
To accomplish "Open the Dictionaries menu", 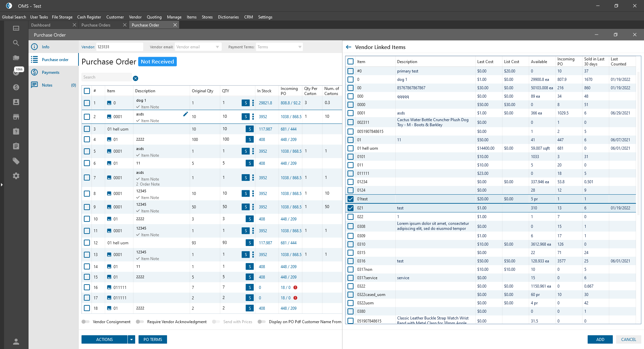I will tap(228, 17).
